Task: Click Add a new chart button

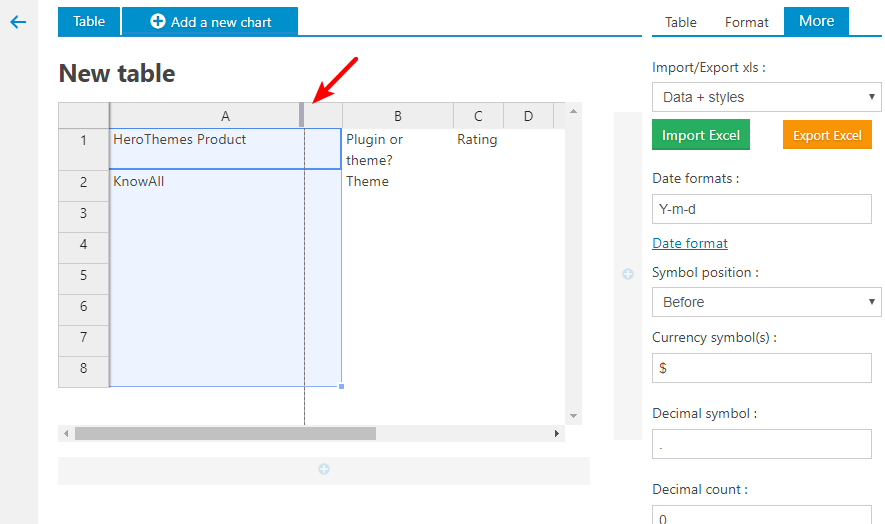Action: point(210,21)
